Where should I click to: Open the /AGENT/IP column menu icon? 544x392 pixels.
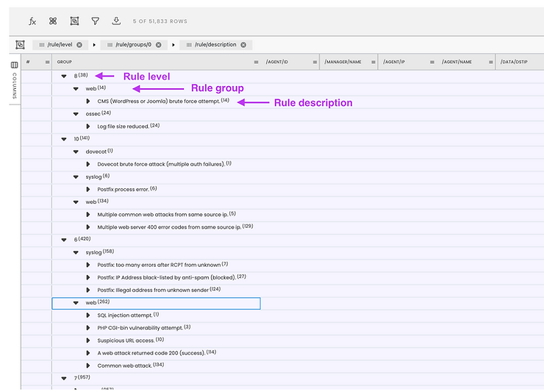coord(432,63)
